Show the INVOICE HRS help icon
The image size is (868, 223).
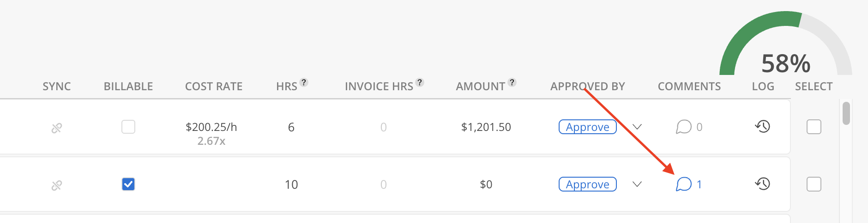click(x=419, y=82)
